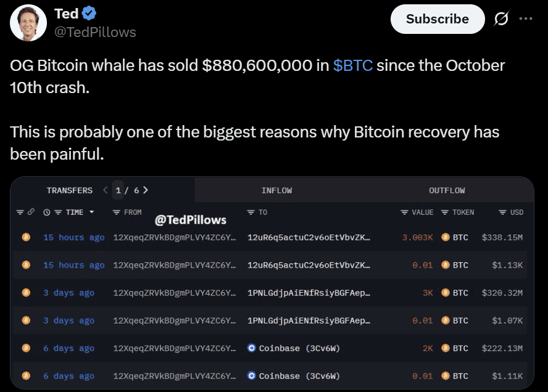Click the Subscribe button
This screenshot has width=548, height=392.
[438, 19]
